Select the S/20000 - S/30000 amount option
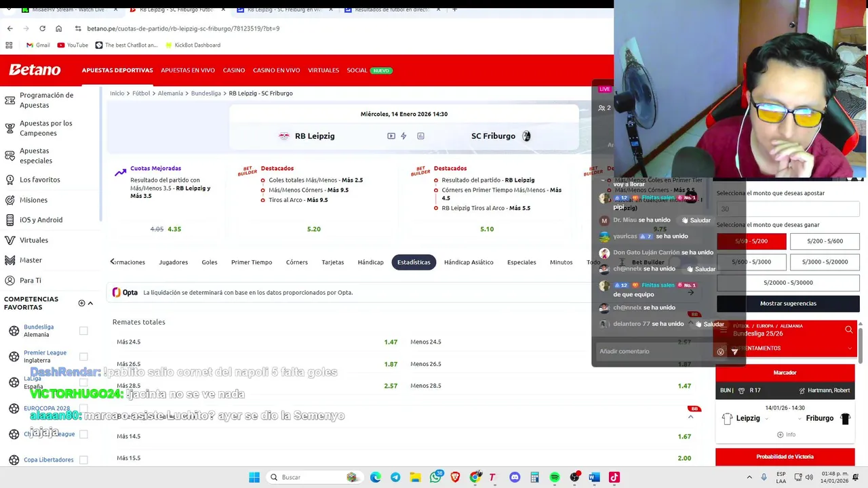Screen dimensions: 868x488 point(788,283)
